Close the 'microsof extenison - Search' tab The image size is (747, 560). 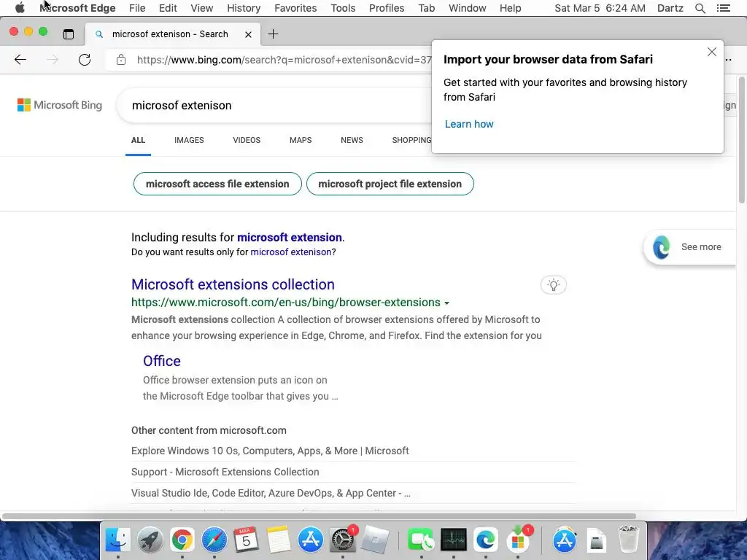click(248, 34)
